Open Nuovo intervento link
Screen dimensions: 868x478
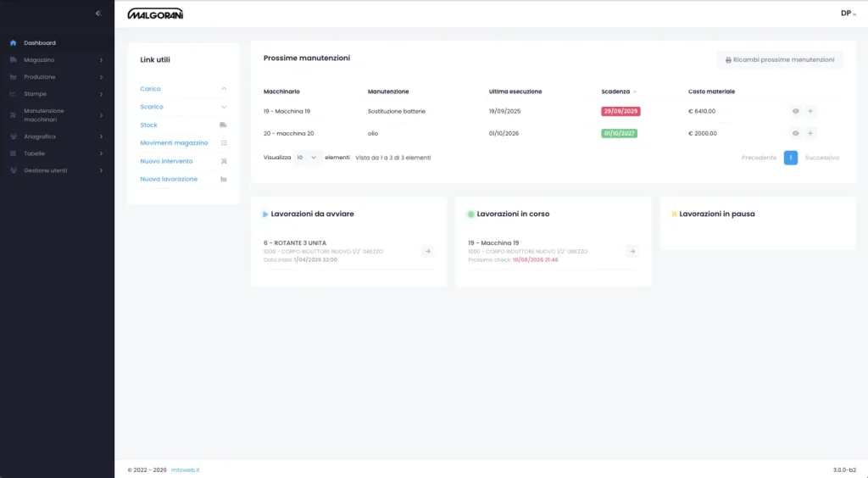tap(167, 161)
